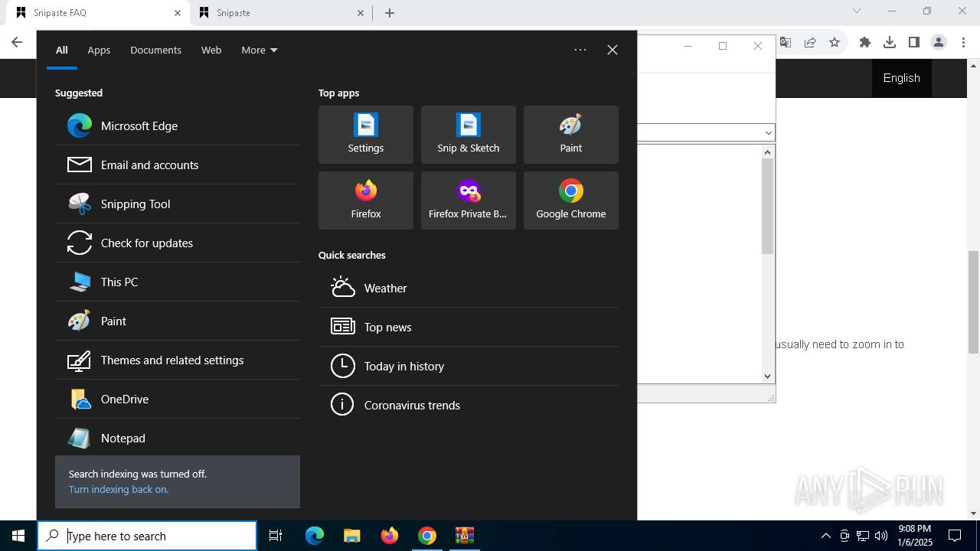Launch Paint from Suggested list
980x551 pixels.
click(x=178, y=321)
